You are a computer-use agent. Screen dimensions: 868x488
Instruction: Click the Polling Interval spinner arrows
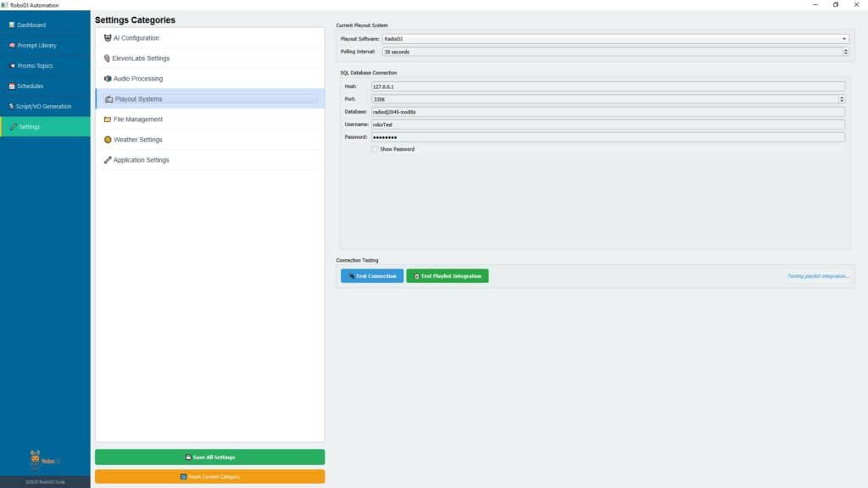coord(845,52)
